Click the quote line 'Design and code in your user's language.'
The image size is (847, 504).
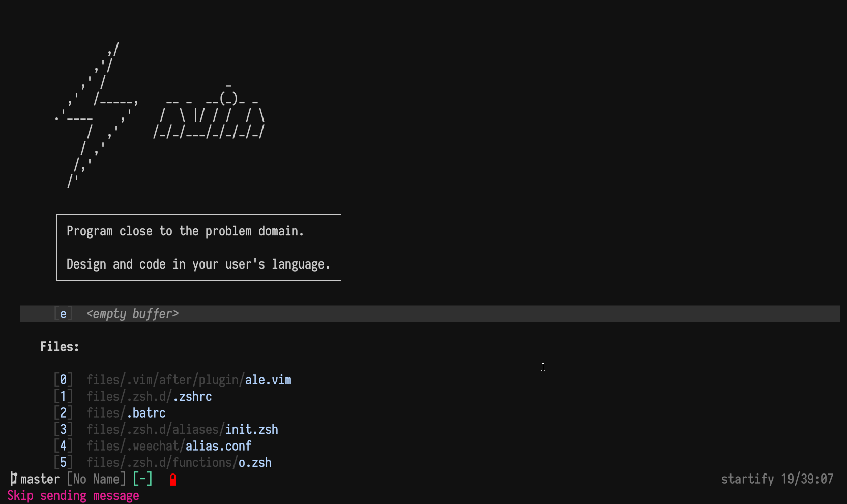click(x=198, y=264)
